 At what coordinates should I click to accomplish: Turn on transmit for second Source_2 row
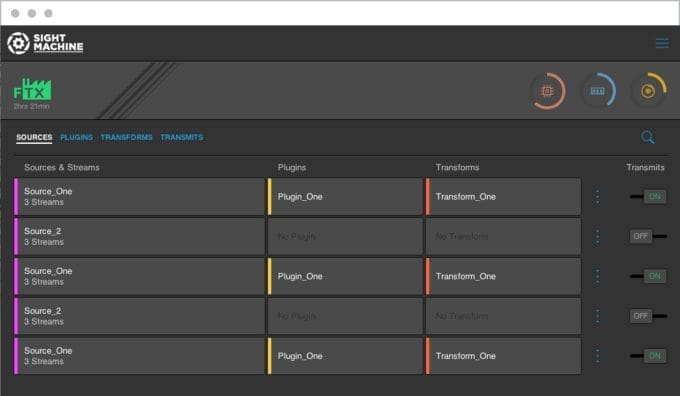[648, 316]
